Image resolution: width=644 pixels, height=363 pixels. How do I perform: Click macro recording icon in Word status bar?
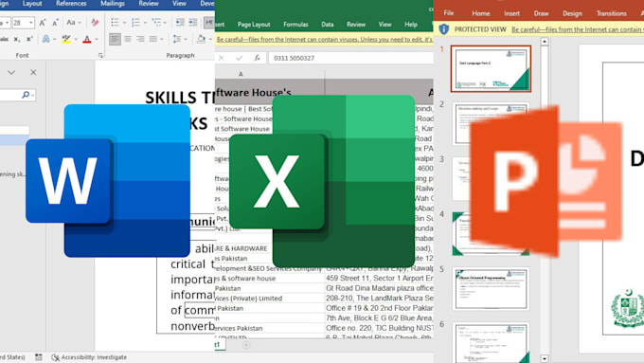(x=38, y=357)
